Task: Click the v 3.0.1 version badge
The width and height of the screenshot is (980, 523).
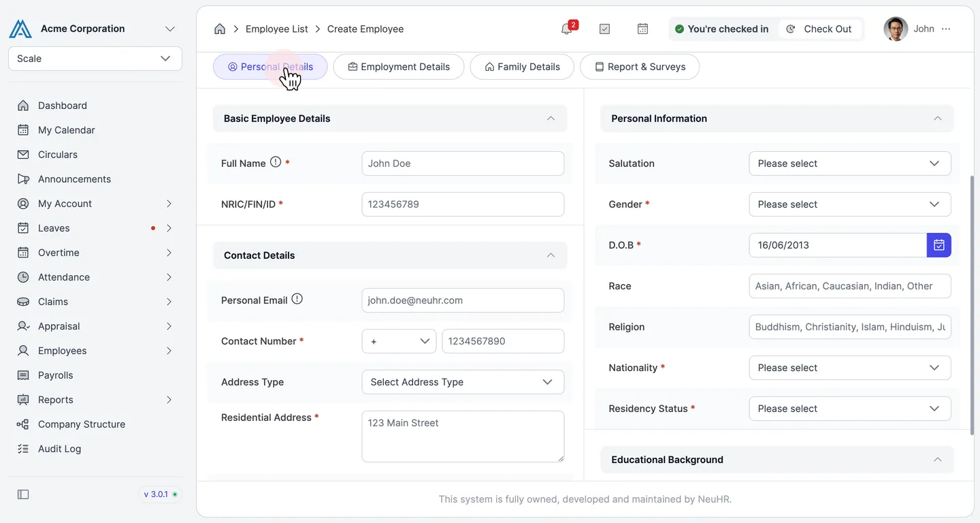Action: pyautogui.click(x=161, y=494)
